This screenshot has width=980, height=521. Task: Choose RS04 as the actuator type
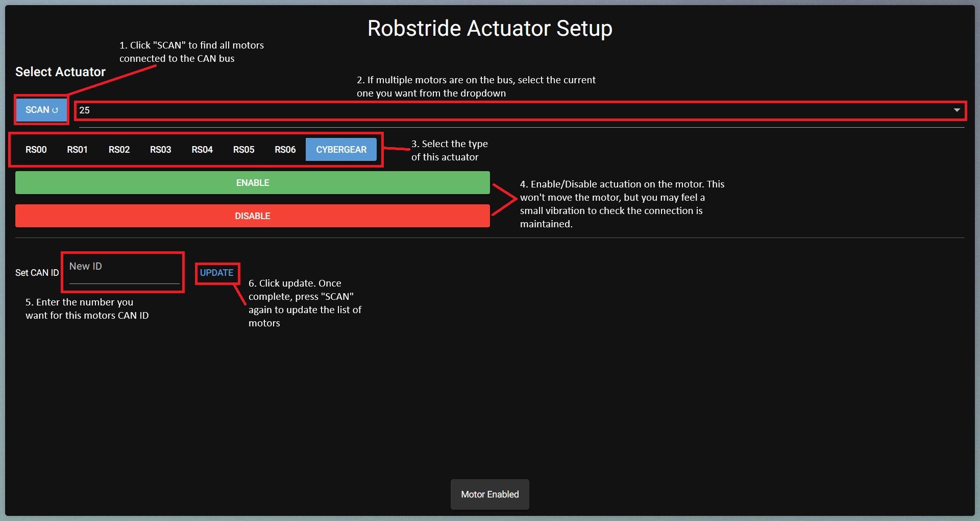tap(202, 150)
